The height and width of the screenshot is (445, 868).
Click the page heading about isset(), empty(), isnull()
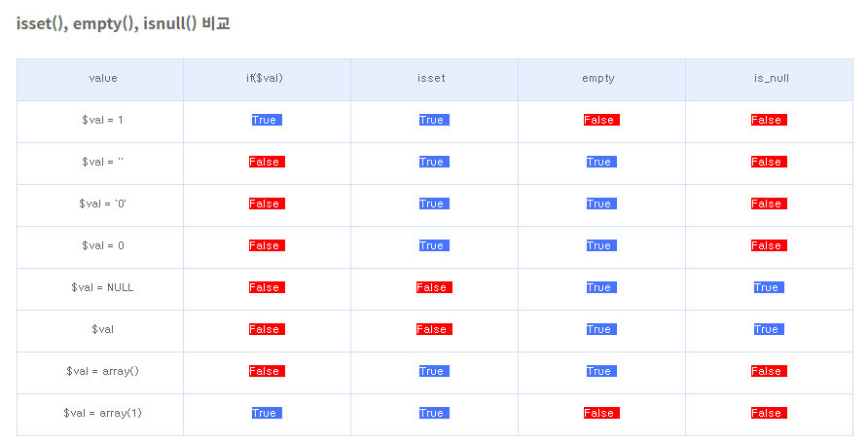click(x=123, y=23)
